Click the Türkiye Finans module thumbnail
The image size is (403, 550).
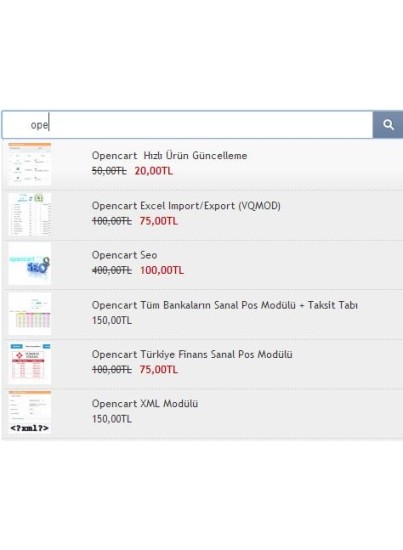30,363
